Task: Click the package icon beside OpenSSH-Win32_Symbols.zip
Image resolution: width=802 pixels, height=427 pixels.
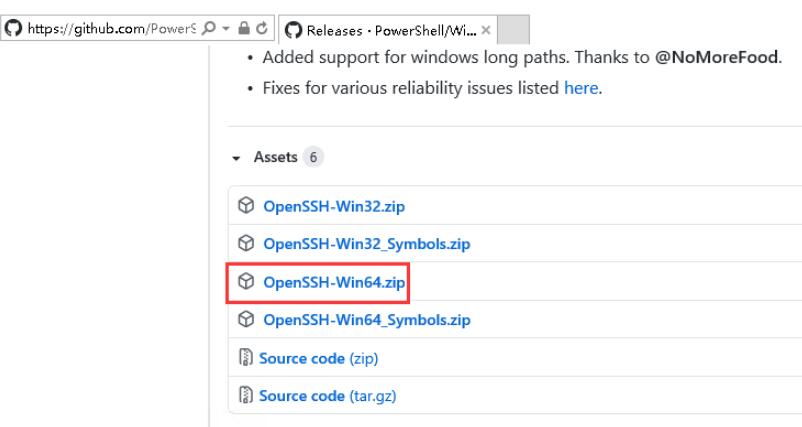Action: coord(246,243)
